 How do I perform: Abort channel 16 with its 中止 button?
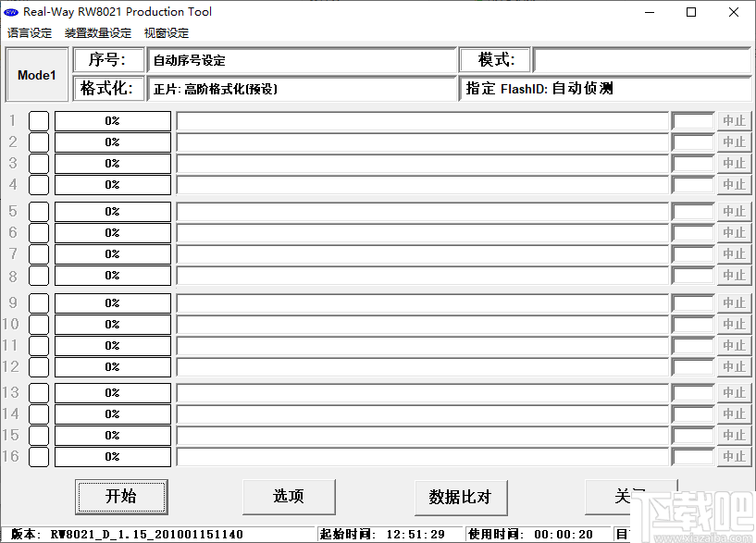click(734, 456)
